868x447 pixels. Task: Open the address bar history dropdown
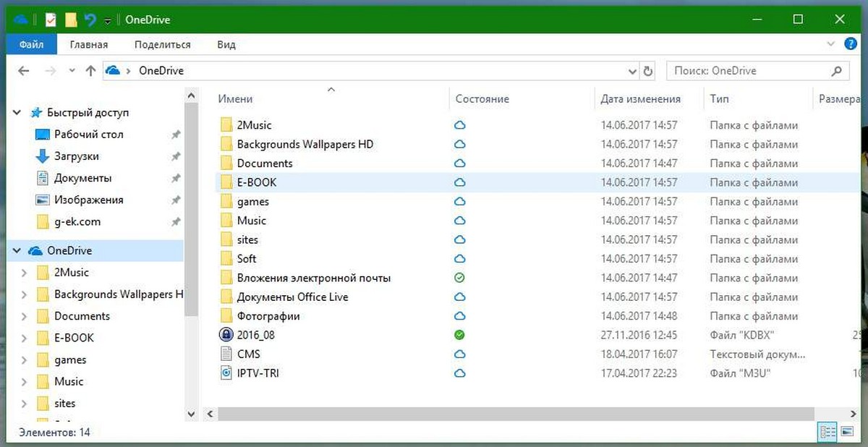[631, 71]
